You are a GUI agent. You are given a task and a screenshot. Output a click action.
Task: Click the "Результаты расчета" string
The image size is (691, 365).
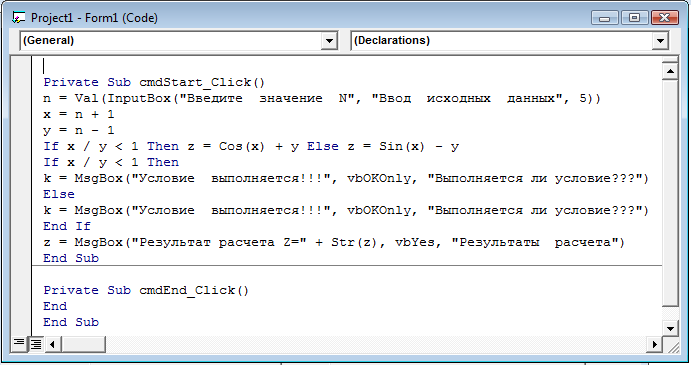[x=535, y=242]
